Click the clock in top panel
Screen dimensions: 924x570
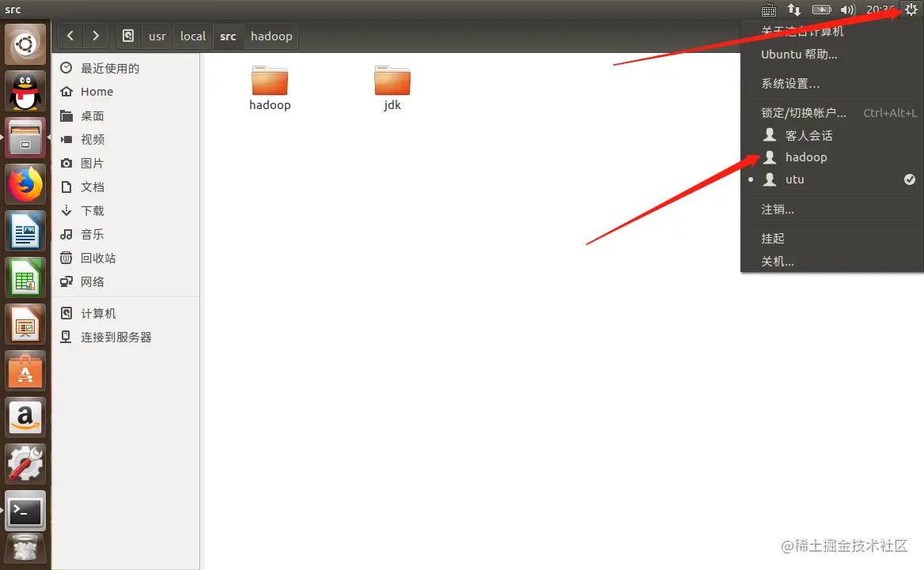880,9
